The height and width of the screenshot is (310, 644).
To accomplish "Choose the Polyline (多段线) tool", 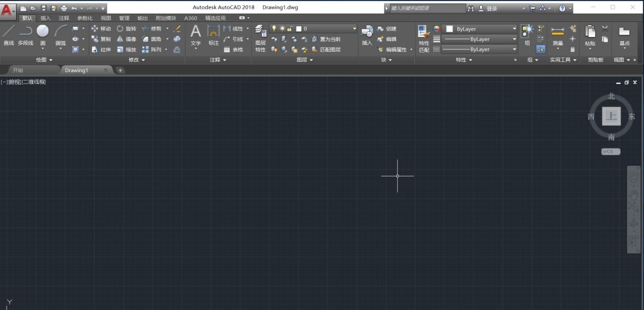I will click(x=25, y=34).
